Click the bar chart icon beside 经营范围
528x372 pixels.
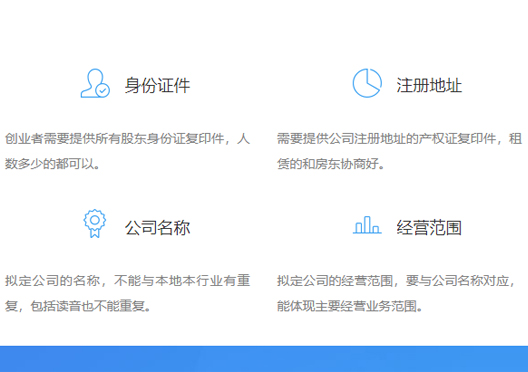point(367,225)
